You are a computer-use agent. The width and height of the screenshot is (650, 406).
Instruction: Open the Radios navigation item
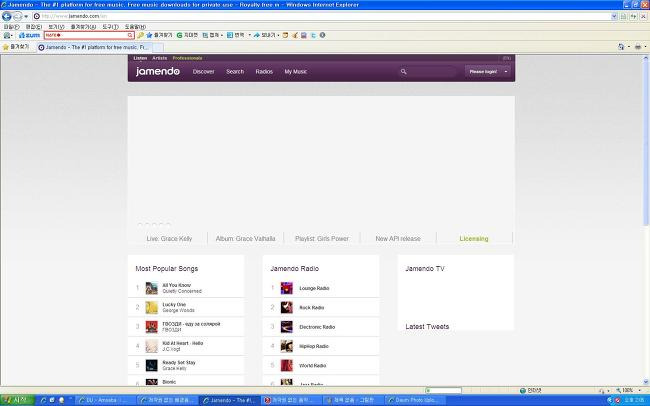[x=264, y=71]
